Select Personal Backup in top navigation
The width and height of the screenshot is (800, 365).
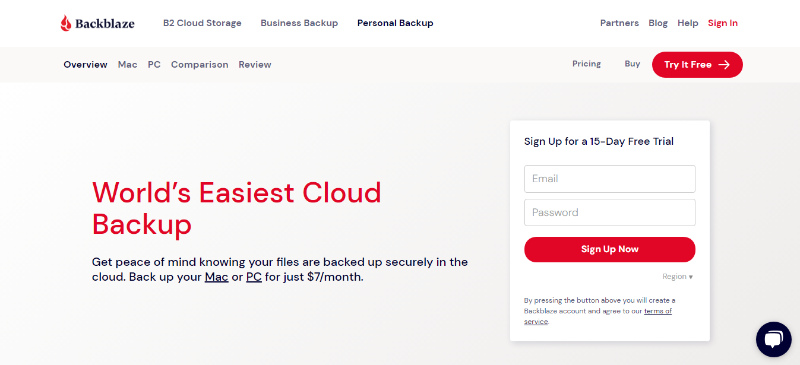[x=395, y=23]
